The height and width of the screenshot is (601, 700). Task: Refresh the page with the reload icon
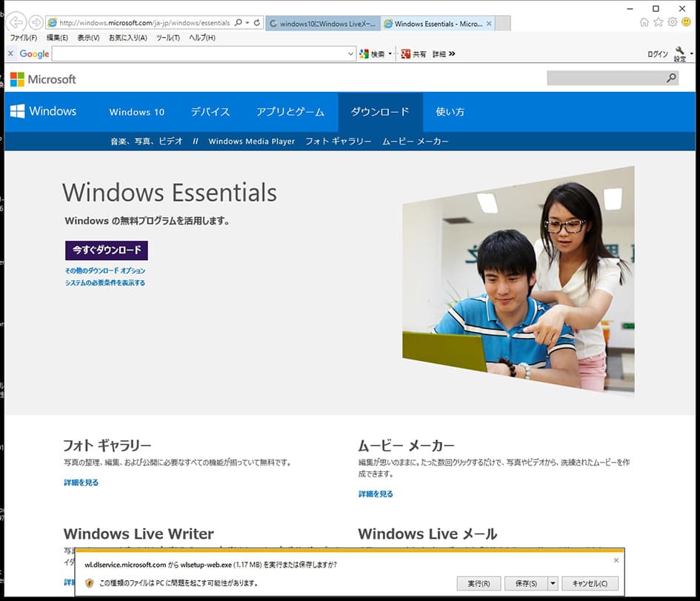pos(257,23)
